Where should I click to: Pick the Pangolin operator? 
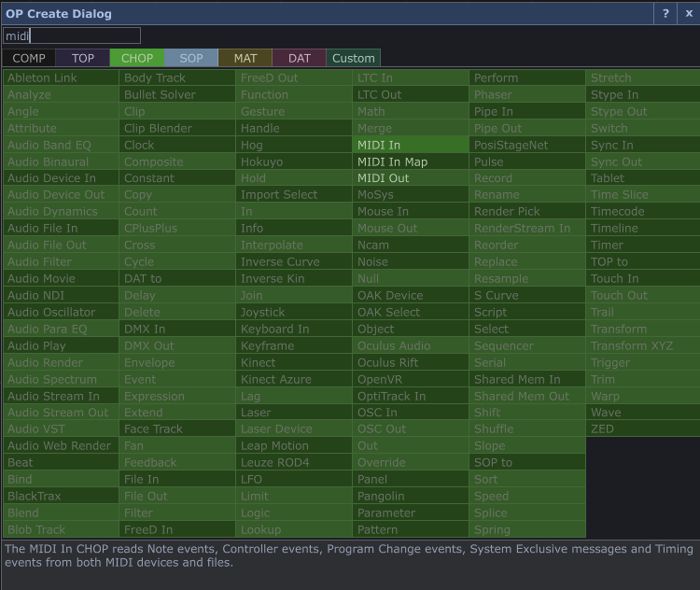[411, 496]
